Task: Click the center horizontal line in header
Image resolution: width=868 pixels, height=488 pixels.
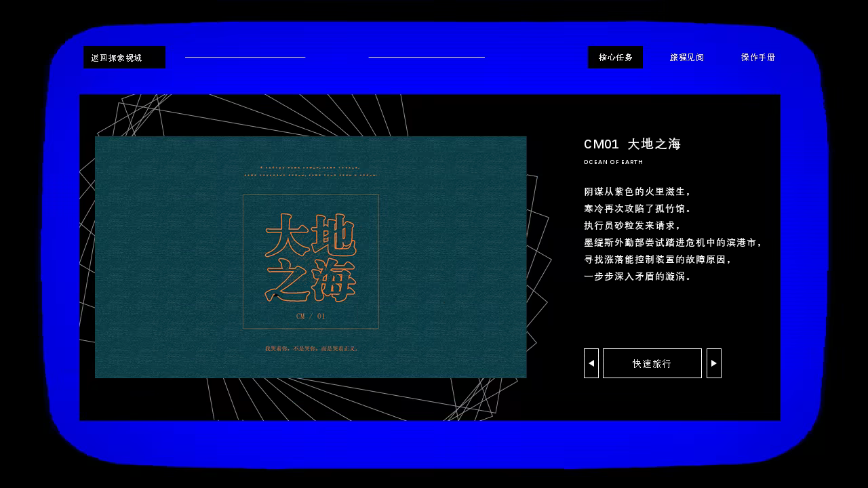Action: coord(427,58)
